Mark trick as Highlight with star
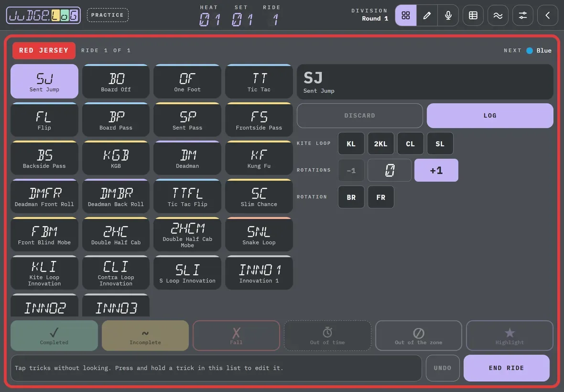The height and width of the screenshot is (392, 564). point(510,336)
